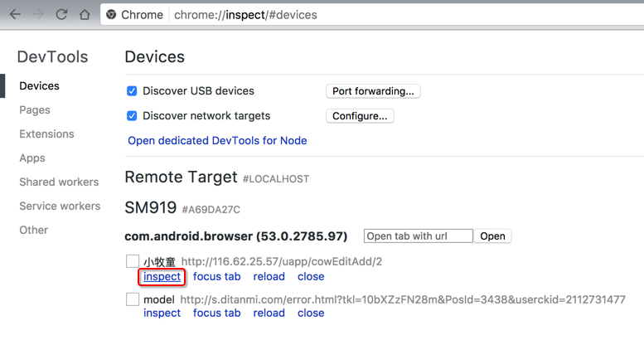Click the browser back arrow
Viewport: 644px width, 345px height.
pos(15,15)
